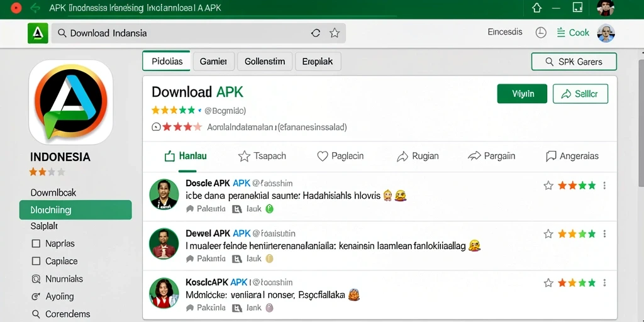
Task: Select the Rugian share tab
Action: coord(418,156)
